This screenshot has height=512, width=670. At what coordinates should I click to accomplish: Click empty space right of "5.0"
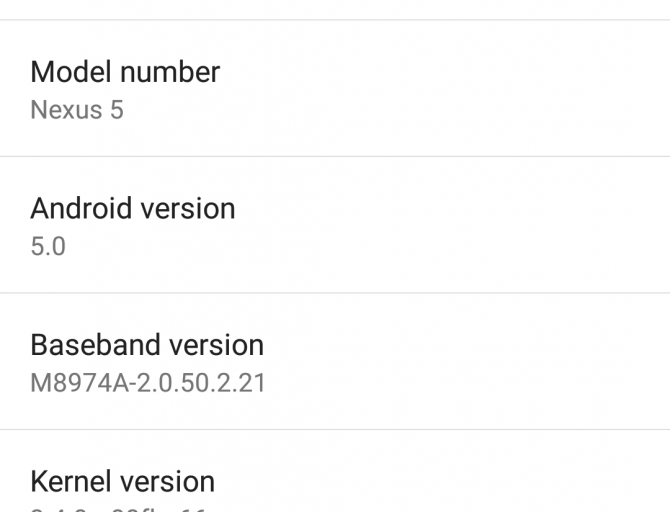pos(400,246)
